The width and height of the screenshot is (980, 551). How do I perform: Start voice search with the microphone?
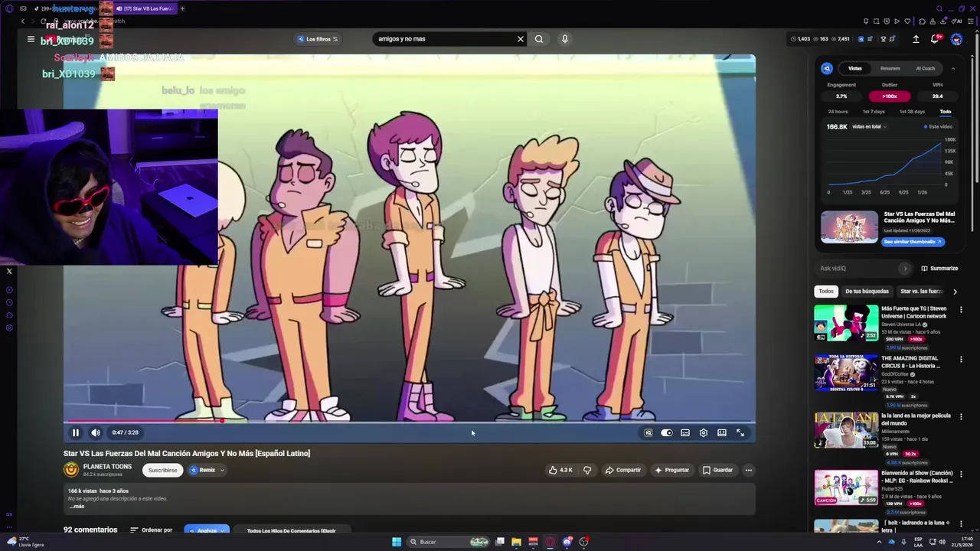(565, 39)
